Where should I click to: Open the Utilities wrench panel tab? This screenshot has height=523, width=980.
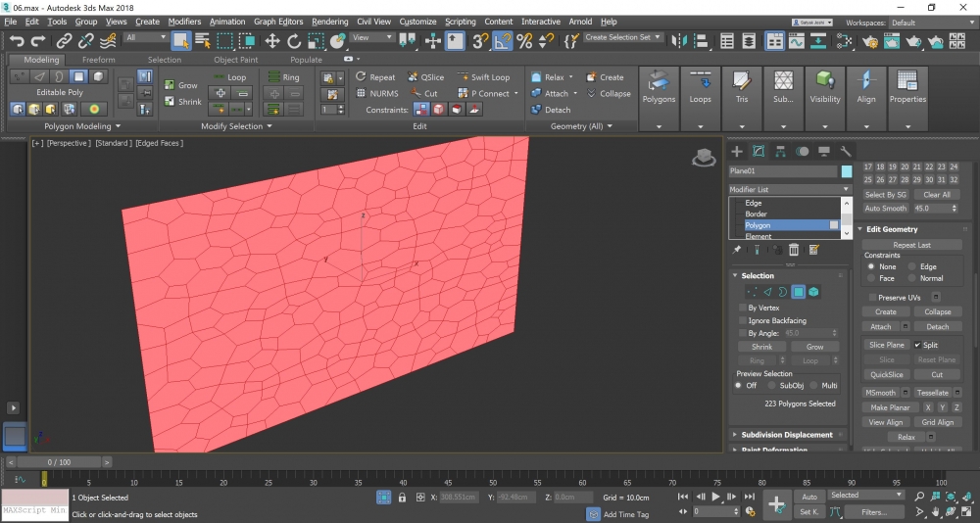pyautogui.click(x=846, y=151)
